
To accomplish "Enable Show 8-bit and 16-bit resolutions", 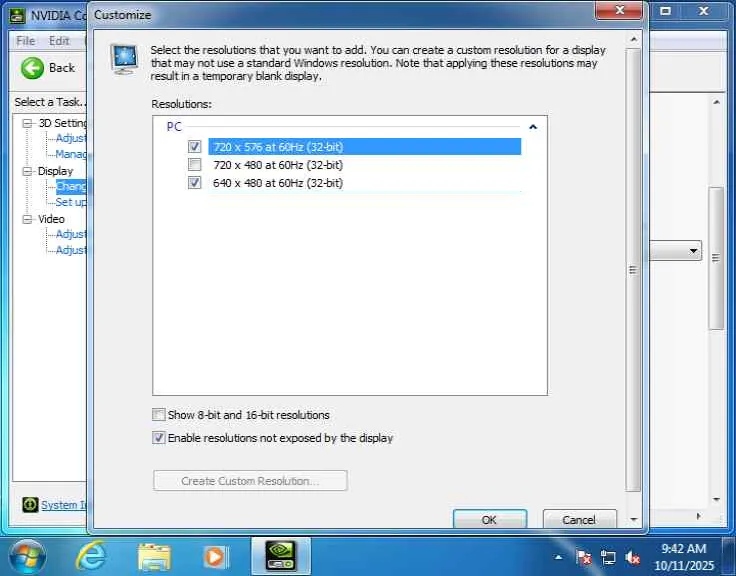I will coord(159,415).
